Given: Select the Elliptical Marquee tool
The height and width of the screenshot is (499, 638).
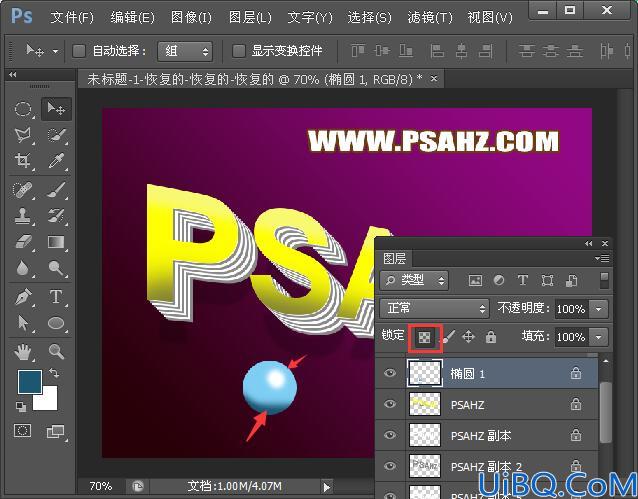Looking at the screenshot, I should (23, 109).
